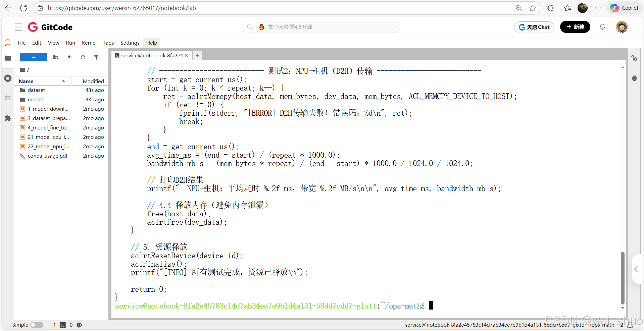Open the file browser sidebar panel
This screenshot has height=331, width=644.
8,58
